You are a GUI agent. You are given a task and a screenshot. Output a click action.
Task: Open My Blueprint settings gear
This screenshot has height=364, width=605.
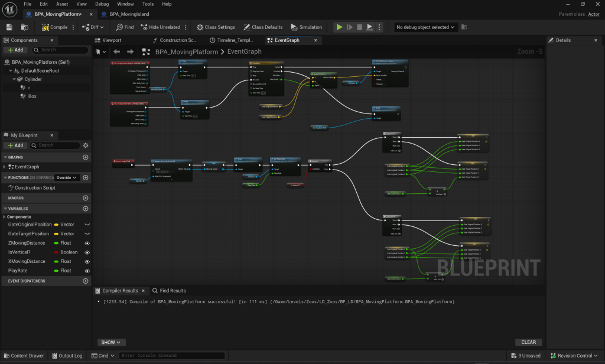coord(86,145)
